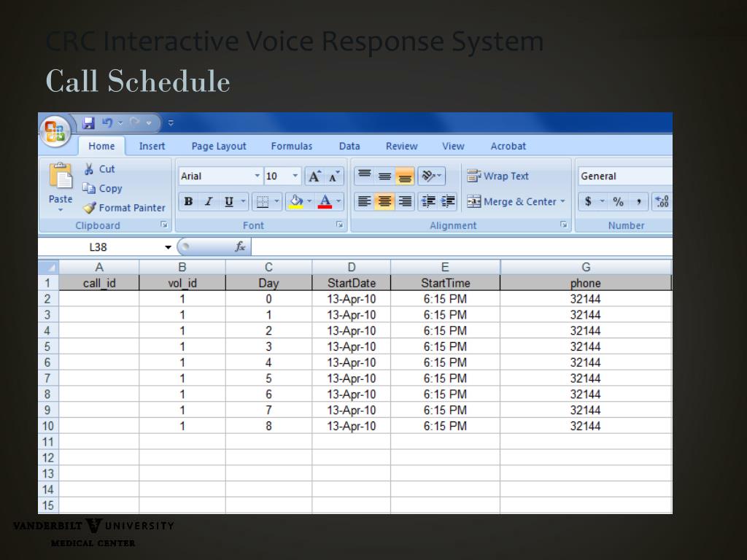Decrease font size with small A

tap(334, 176)
